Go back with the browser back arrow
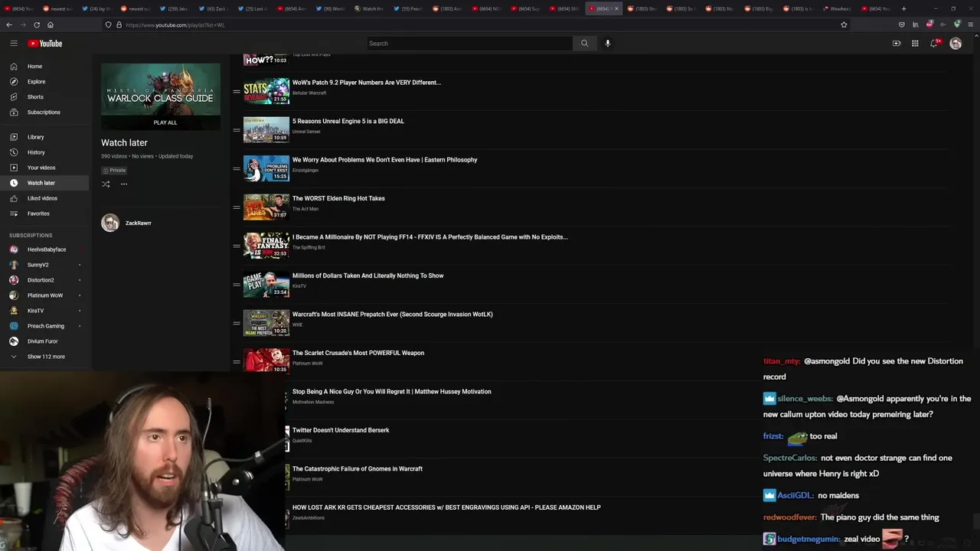Screen dimensions: 980x551 (9, 24)
